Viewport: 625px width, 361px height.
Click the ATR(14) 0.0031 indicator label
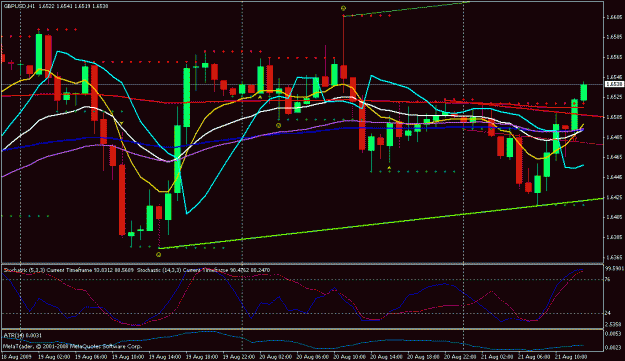click(23, 335)
